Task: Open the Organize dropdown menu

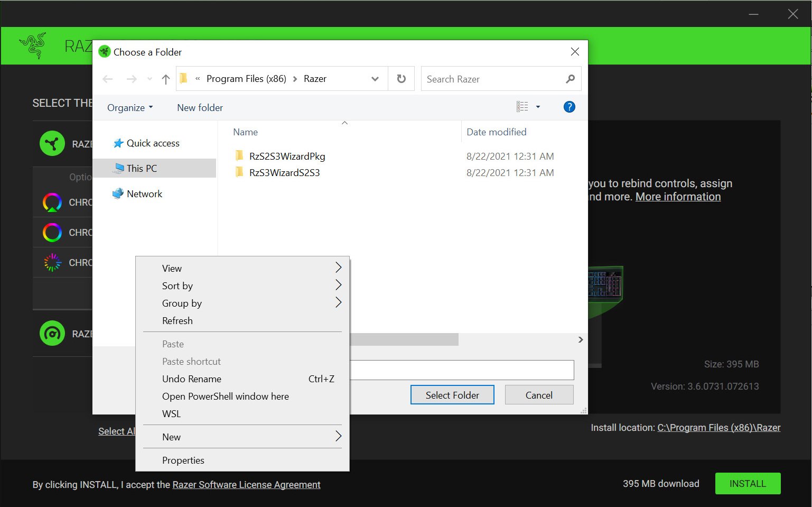Action: point(130,108)
